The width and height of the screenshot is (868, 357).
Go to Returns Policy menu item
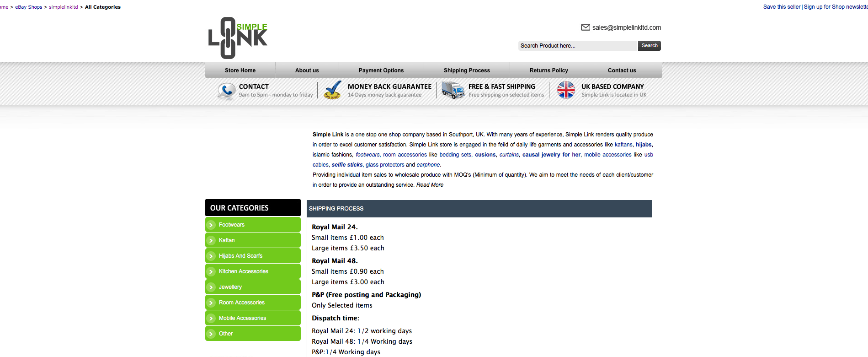548,70
